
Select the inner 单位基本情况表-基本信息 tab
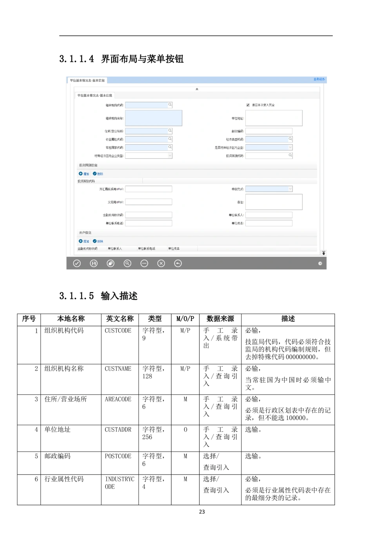click(94, 95)
